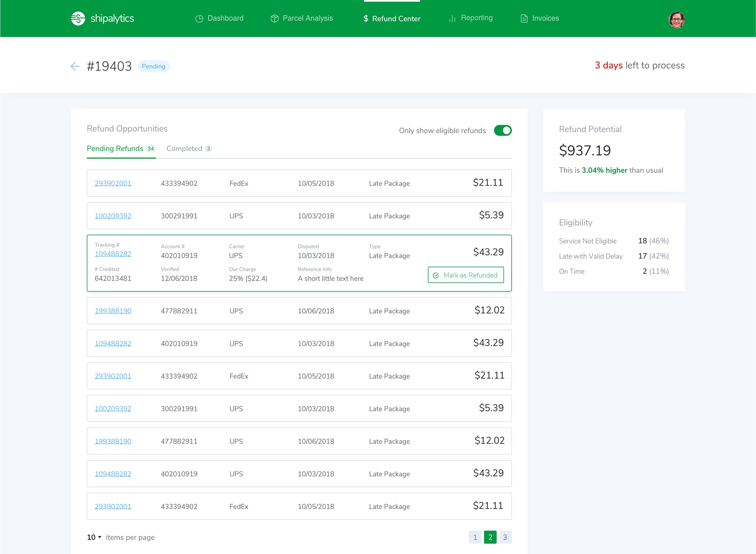This screenshot has width=756, height=554.
Task: Go to page 3 of results
Action: 505,537
